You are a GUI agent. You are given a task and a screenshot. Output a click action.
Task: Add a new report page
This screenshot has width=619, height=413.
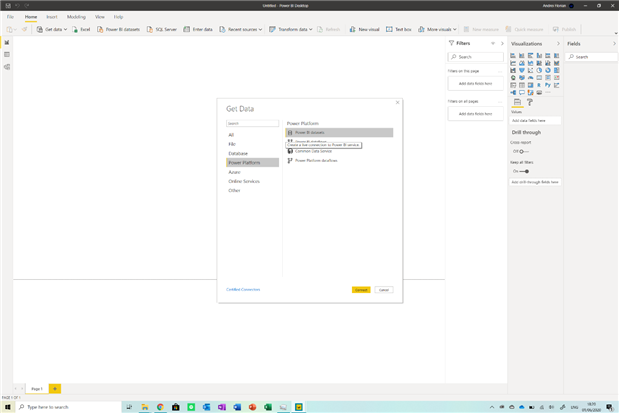click(x=55, y=389)
